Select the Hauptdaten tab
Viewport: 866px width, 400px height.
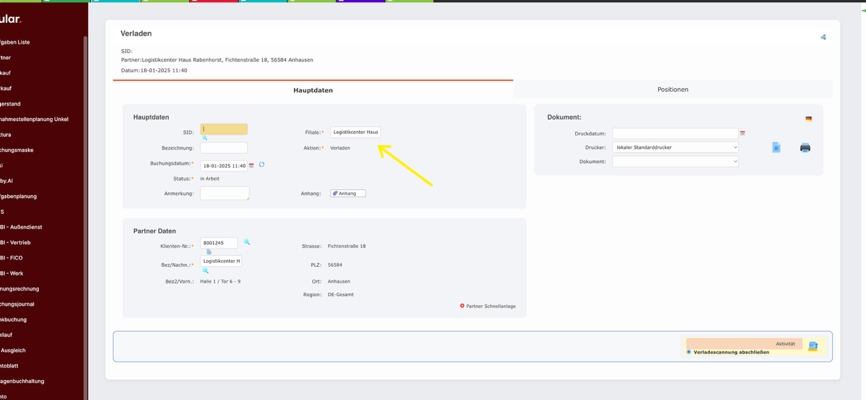pos(313,90)
